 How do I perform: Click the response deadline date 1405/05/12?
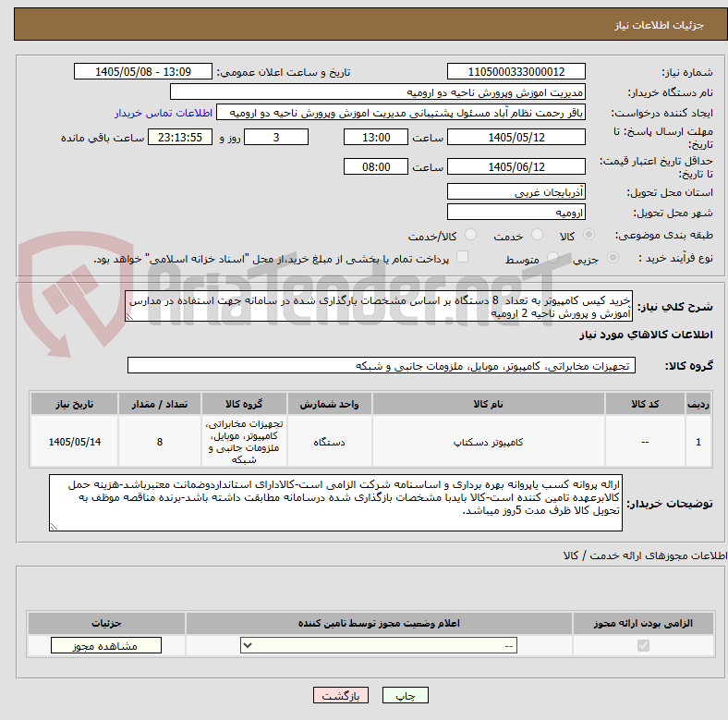tap(516, 138)
